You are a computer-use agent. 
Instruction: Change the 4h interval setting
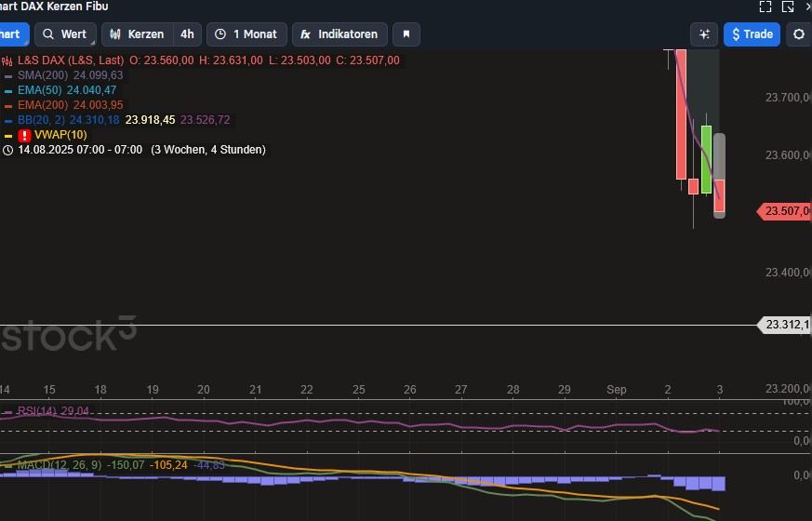187,34
